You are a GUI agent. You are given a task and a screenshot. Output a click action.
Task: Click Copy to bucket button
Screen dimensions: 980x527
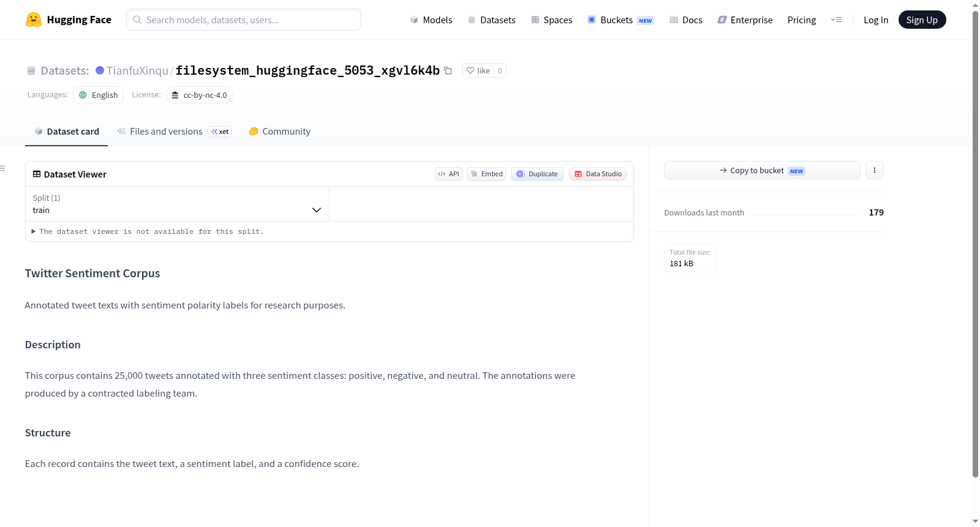762,170
